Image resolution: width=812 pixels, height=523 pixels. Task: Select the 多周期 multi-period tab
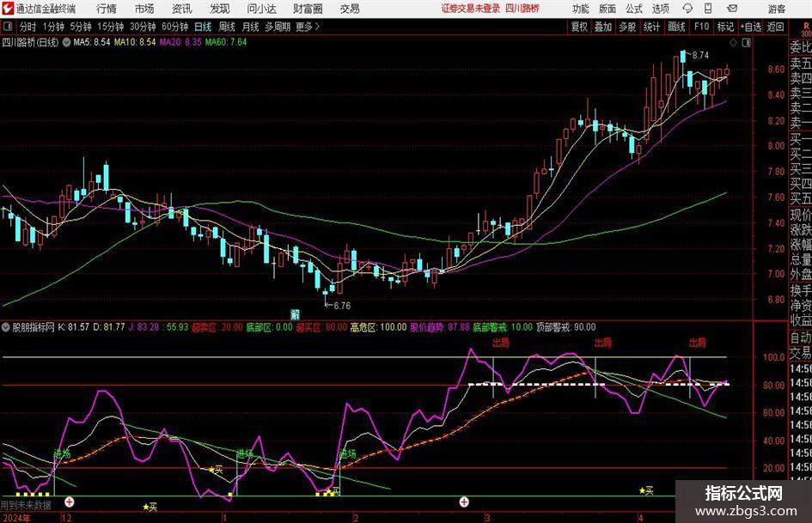(278, 27)
